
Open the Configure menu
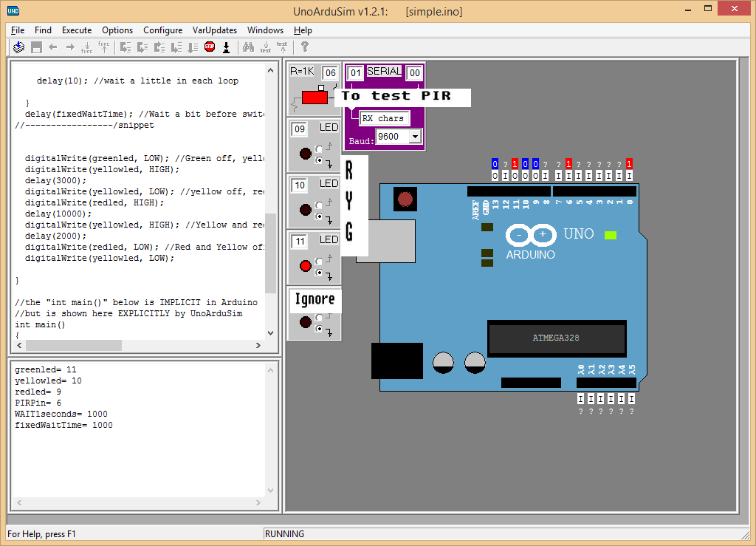coord(162,30)
